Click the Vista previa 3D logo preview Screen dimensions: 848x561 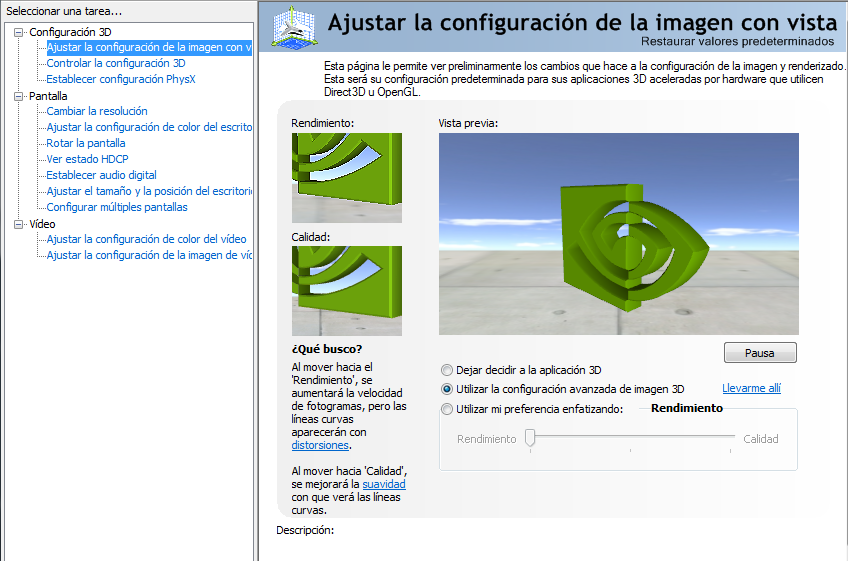point(619,234)
